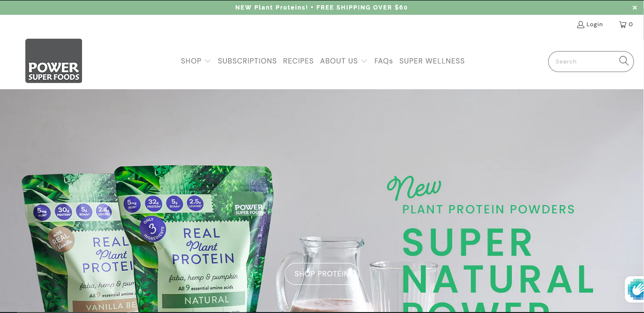Image resolution: width=644 pixels, height=313 pixels.
Task: Open ABOUT US menu item
Action: point(339,61)
